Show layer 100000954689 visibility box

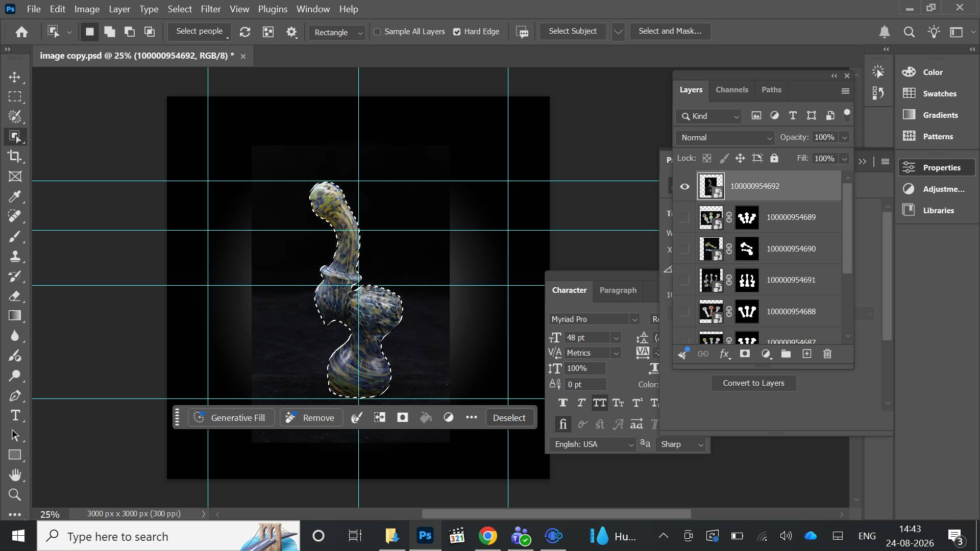(684, 217)
